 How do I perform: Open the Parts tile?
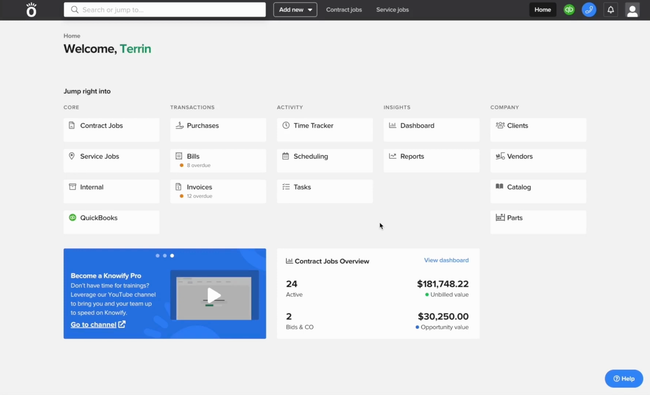pyautogui.click(x=538, y=221)
